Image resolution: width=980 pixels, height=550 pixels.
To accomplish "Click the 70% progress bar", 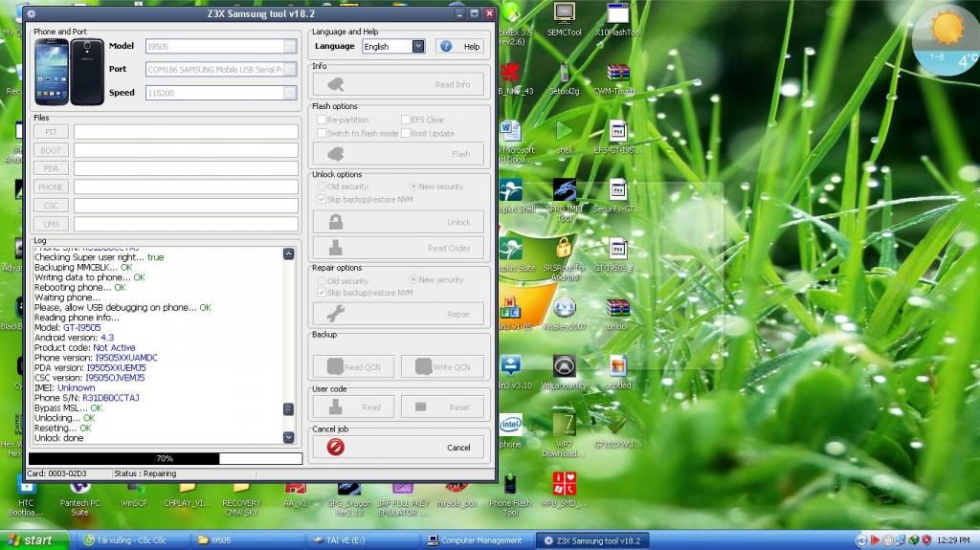I will click(x=165, y=459).
